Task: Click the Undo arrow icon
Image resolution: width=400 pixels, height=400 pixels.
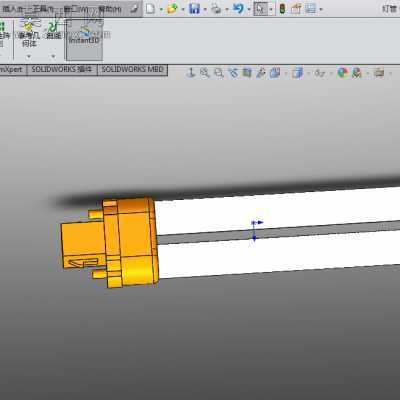Action: [x=238, y=8]
